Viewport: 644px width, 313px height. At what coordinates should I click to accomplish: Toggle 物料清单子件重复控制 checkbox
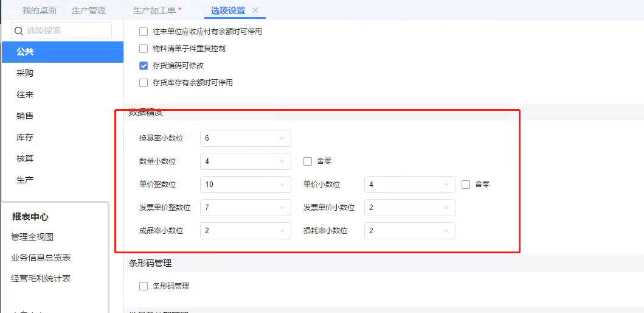pos(144,49)
